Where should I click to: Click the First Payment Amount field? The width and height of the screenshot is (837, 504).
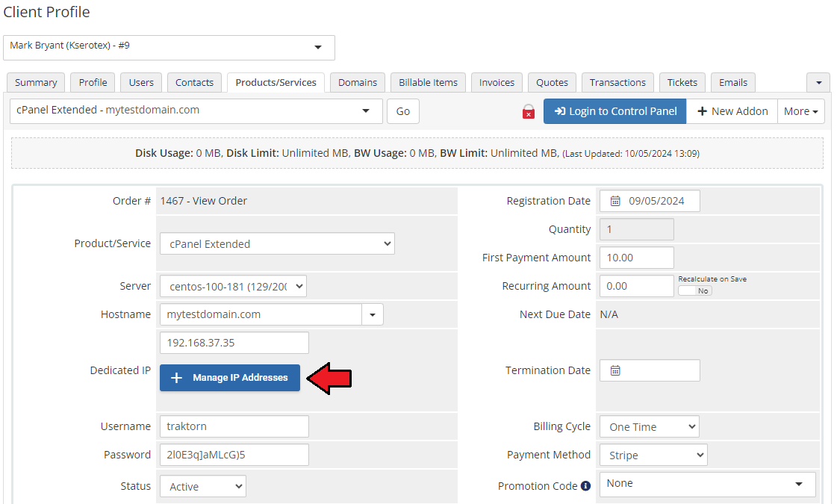coord(637,258)
